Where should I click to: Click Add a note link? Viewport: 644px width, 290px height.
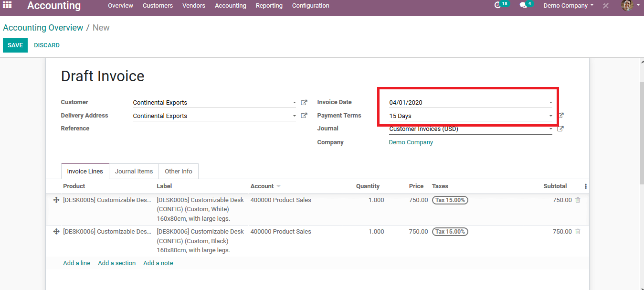click(x=158, y=263)
